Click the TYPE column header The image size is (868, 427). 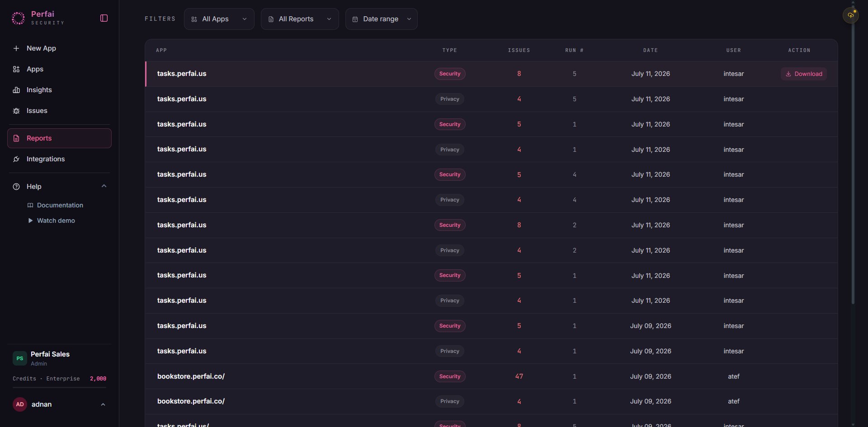point(450,50)
